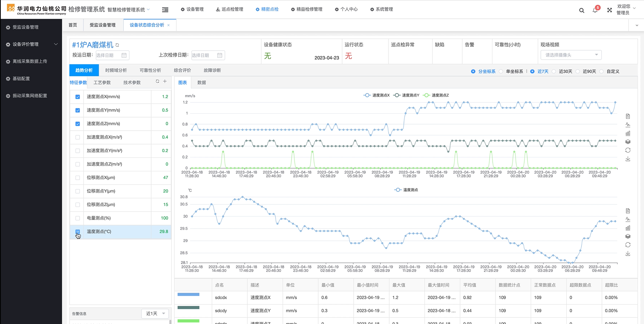Click plus icon in parameter list header

(x=165, y=81)
